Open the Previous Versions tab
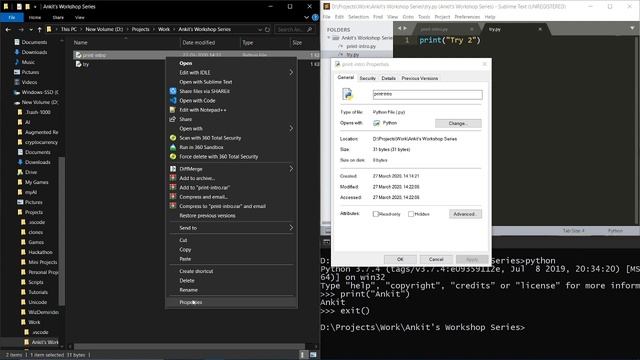 click(x=420, y=78)
